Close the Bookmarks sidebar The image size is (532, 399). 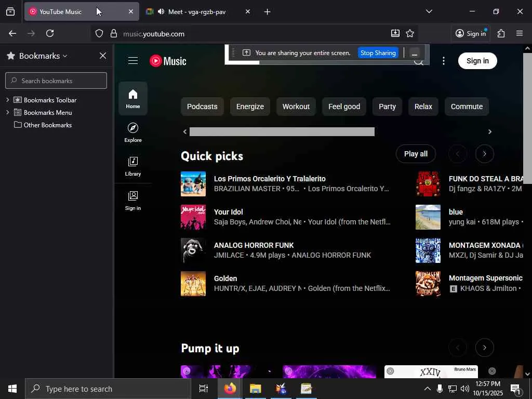pyautogui.click(x=103, y=56)
